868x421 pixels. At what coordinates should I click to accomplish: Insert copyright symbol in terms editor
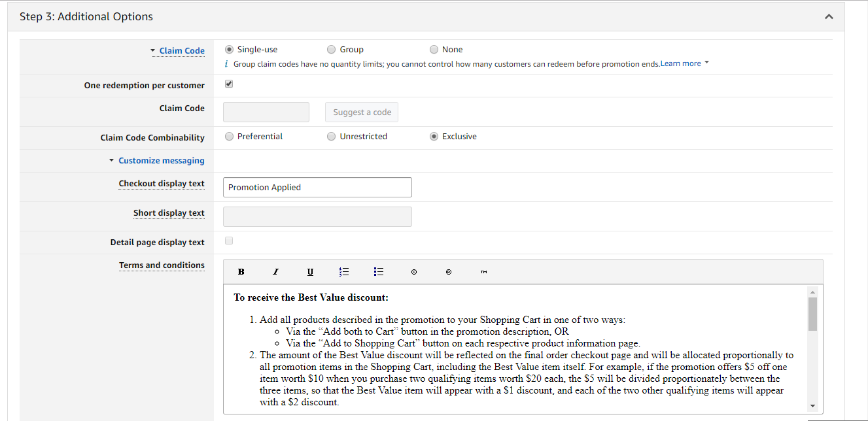pos(414,272)
